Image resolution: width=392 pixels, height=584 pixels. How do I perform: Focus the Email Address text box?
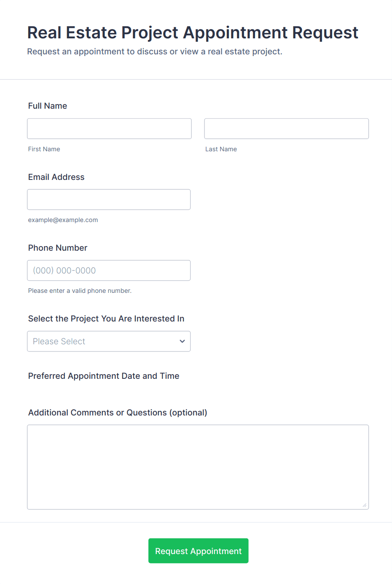[109, 199]
